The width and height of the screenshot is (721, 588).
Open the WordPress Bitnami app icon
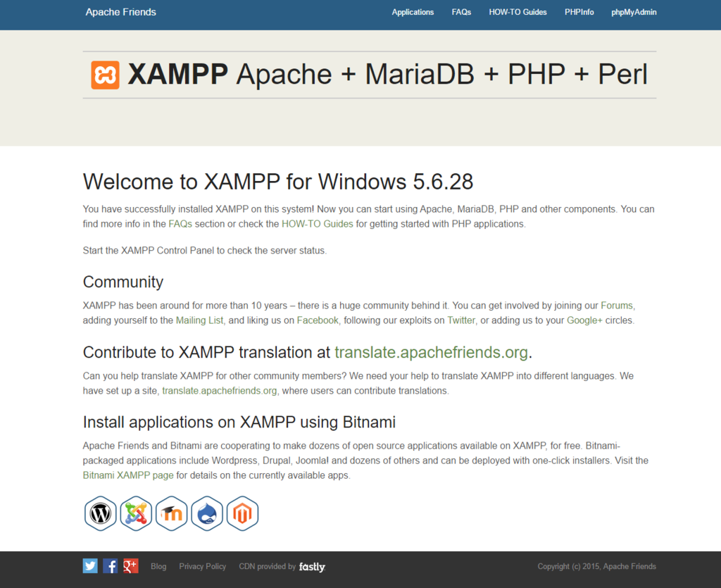click(x=100, y=513)
